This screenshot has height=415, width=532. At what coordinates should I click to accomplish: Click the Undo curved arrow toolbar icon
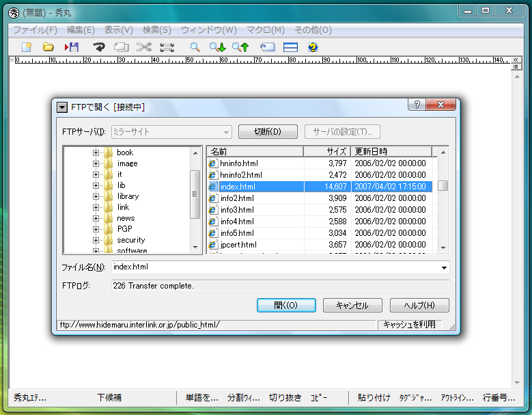pos(99,47)
